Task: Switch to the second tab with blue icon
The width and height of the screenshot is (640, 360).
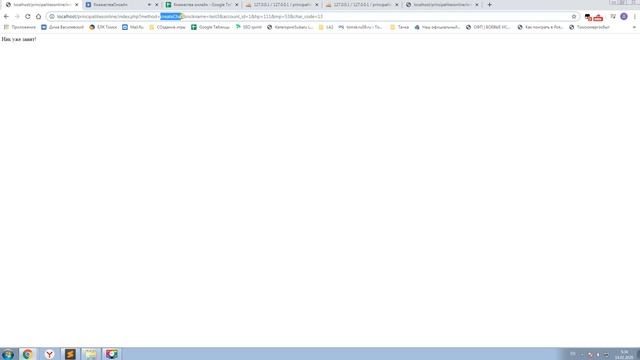Action: 122,4
